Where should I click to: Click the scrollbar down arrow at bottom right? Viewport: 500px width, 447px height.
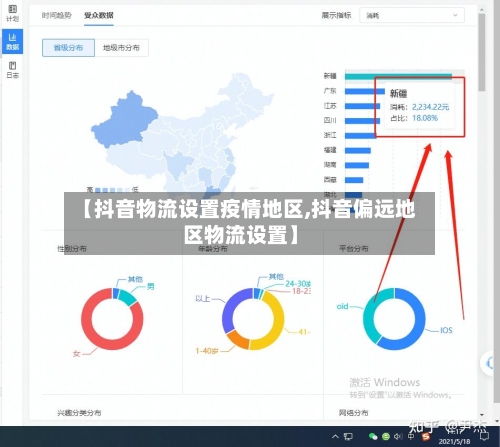click(x=482, y=415)
